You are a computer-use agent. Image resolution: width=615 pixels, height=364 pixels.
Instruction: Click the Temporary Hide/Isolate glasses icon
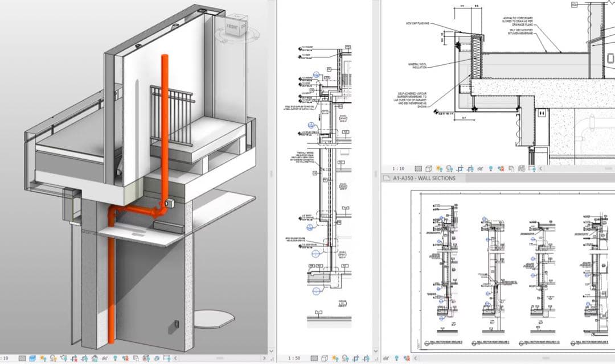[x=104, y=359]
